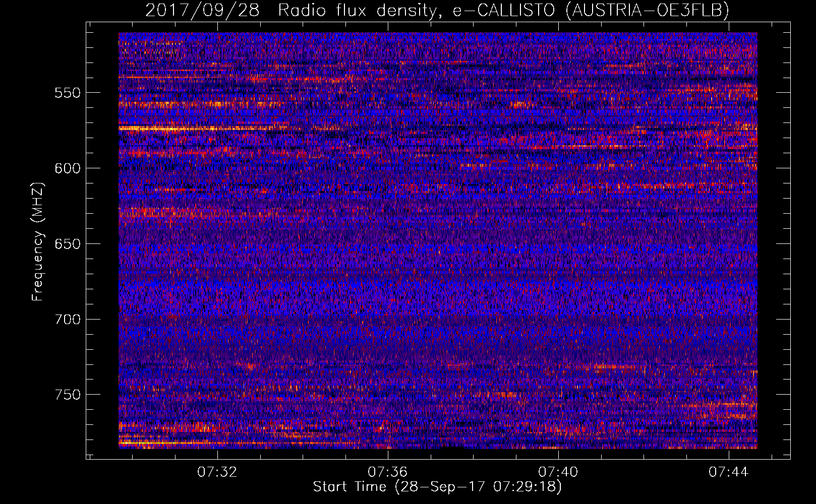Click the 07:36 time tick label
This screenshot has height=504, width=816.
pyautogui.click(x=387, y=472)
